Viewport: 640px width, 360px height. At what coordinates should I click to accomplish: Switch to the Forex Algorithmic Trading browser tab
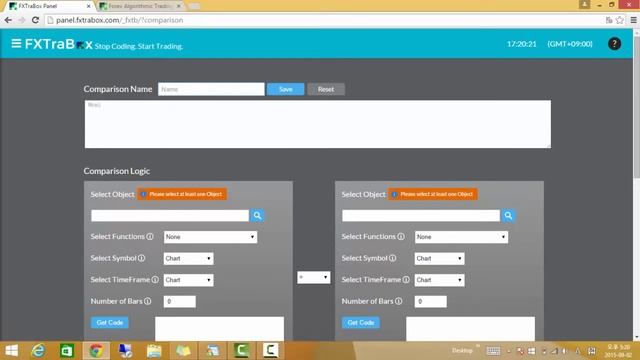tap(140, 6)
